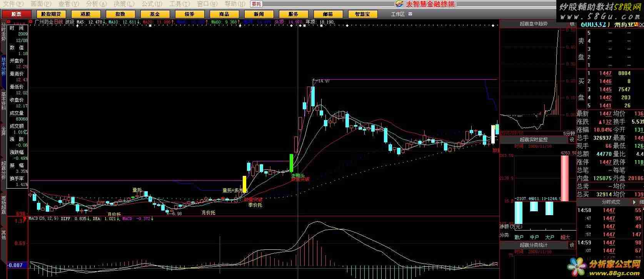The width and height of the screenshot is (644, 279).
Task: Expand the 工作区 workspace dropdown arrow
Action: (x=410, y=14)
